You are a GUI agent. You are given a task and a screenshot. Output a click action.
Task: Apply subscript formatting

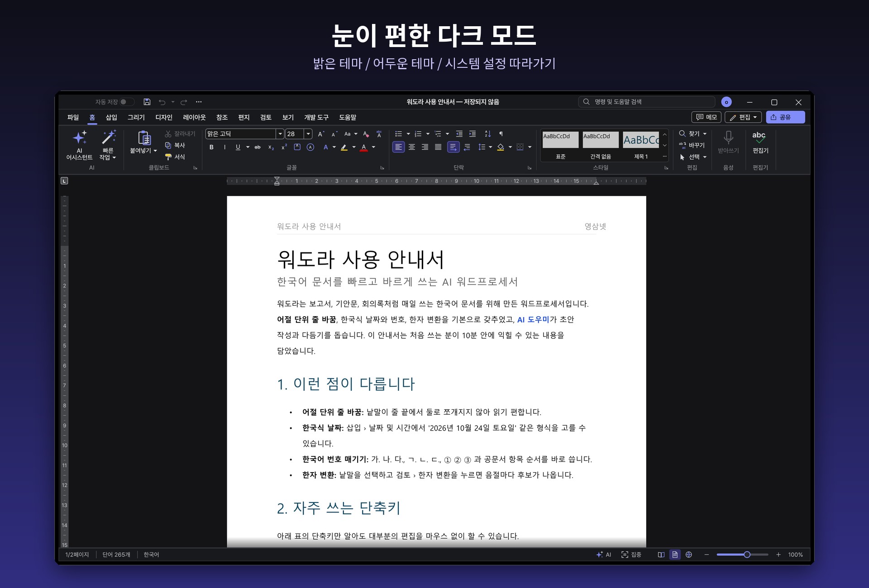point(271,147)
